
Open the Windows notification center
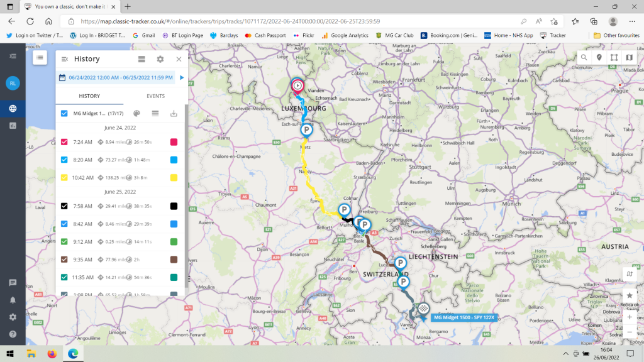pyautogui.click(x=630, y=353)
